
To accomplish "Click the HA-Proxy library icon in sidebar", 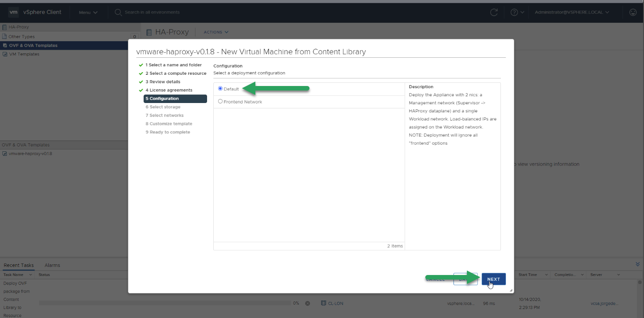I will [x=5, y=27].
